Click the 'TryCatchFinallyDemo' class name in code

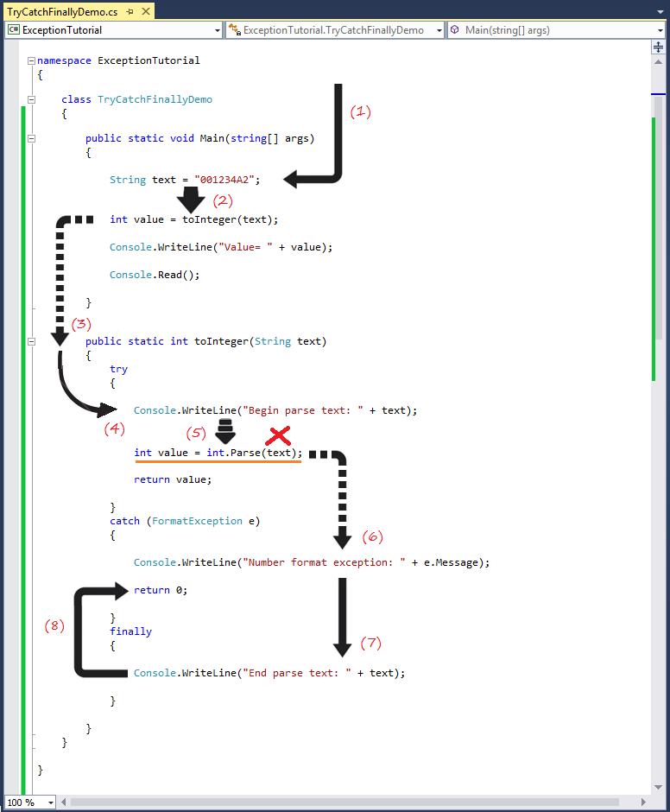tap(155, 99)
